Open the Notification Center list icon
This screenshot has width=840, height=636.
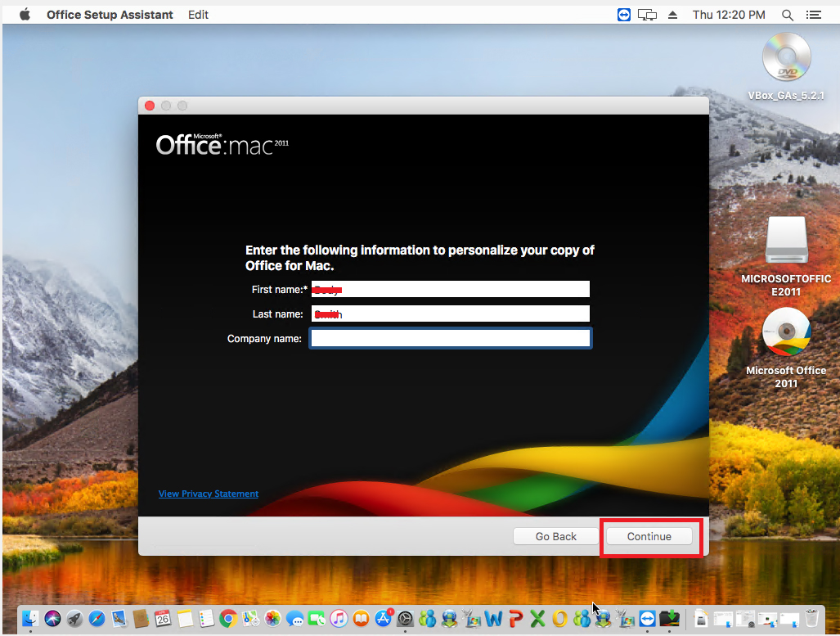pos(813,15)
